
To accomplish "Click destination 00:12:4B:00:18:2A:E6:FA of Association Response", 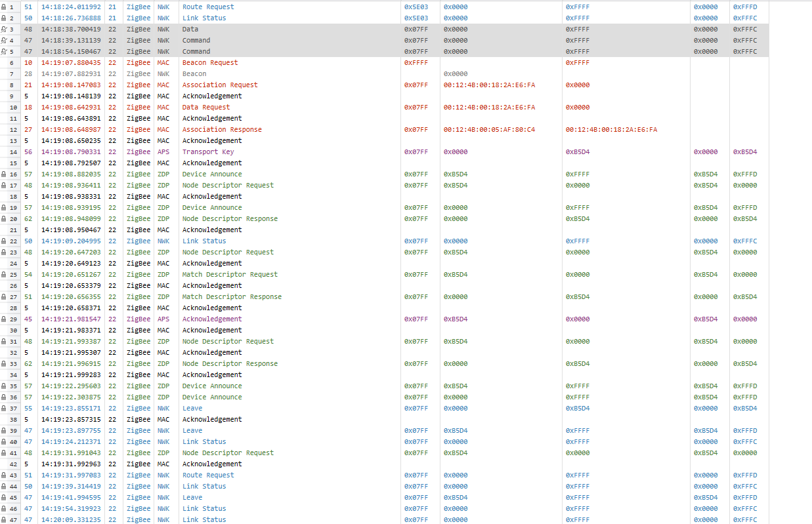I will click(x=611, y=129).
